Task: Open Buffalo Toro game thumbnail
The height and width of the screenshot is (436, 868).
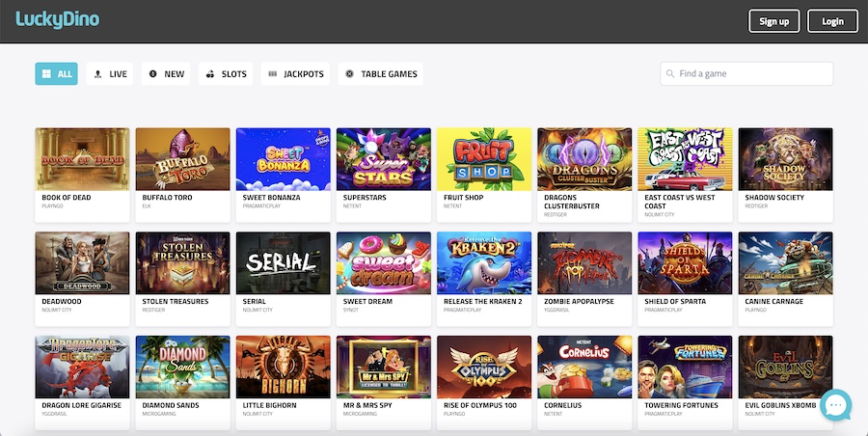Action: 182,159
